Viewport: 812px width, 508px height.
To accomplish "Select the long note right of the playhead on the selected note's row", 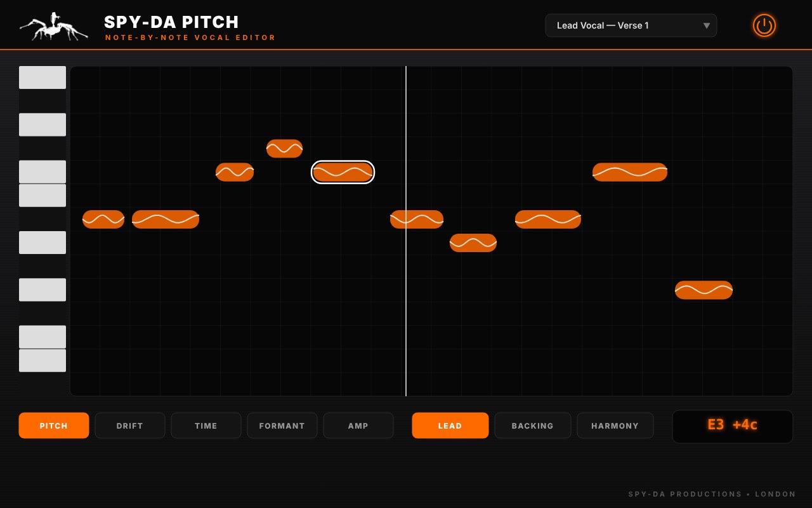I will tap(630, 172).
